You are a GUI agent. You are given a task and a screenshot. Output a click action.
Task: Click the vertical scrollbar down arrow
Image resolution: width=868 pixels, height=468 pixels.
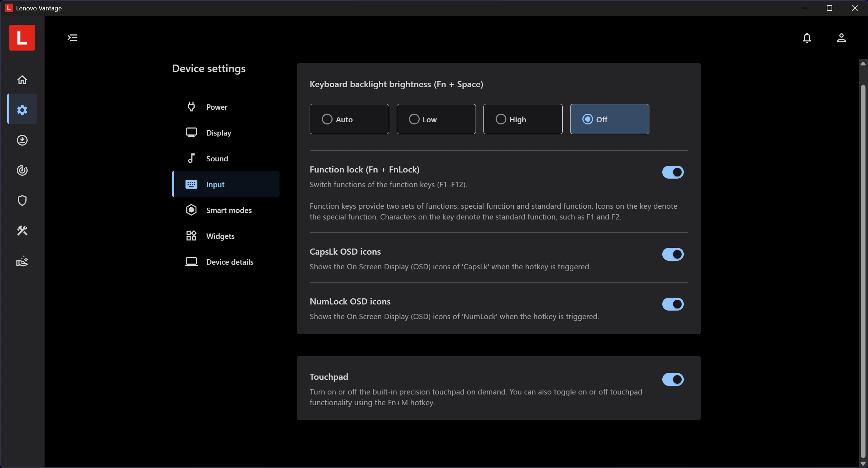coord(863,463)
